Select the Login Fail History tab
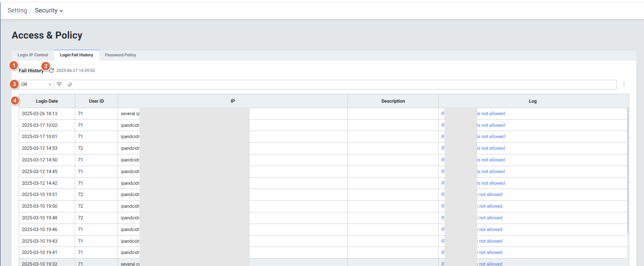Screen dimensions: 644x266 (x=76, y=55)
